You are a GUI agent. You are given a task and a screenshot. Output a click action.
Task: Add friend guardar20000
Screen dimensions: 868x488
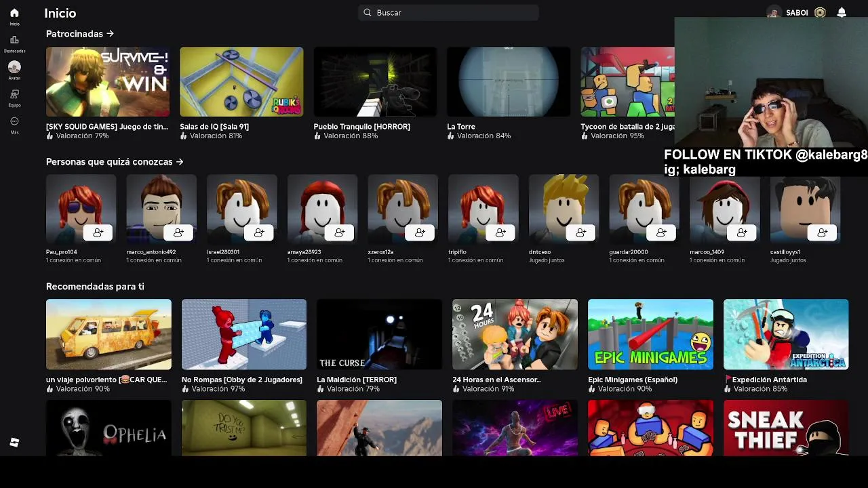[x=661, y=232]
